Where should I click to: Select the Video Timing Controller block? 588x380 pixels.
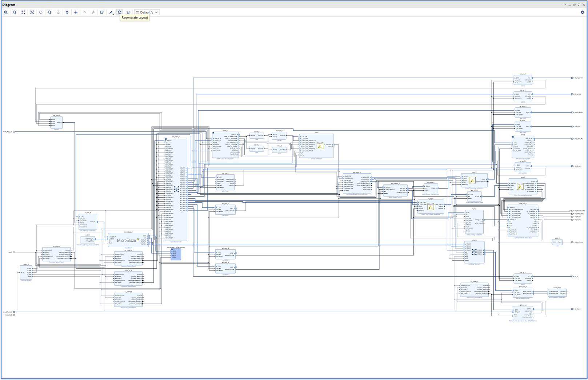tap(474, 222)
